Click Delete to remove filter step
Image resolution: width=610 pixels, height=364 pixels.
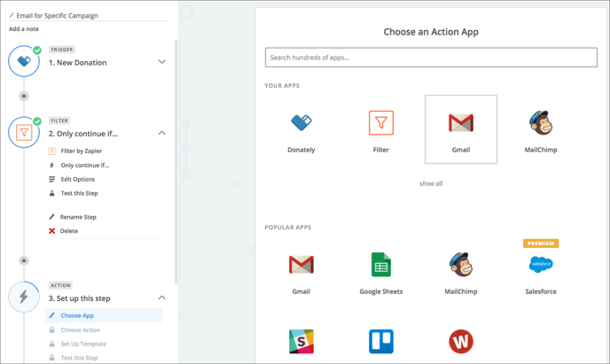click(69, 231)
